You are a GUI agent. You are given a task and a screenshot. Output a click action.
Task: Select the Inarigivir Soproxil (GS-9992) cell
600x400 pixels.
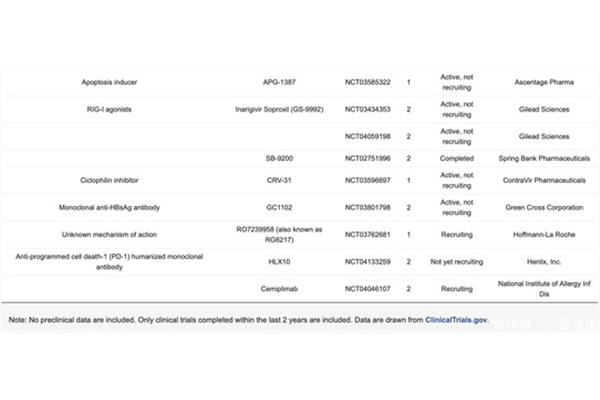click(x=279, y=109)
